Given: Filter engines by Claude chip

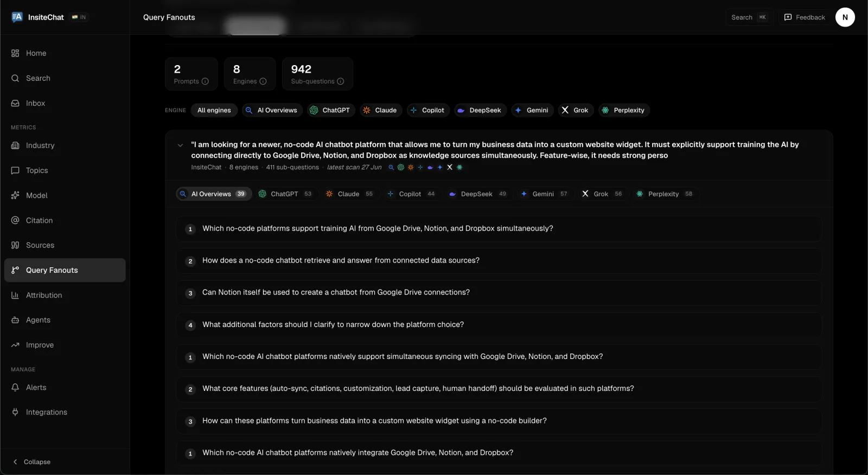Looking at the screenshot, I should (x=381, y=110).
